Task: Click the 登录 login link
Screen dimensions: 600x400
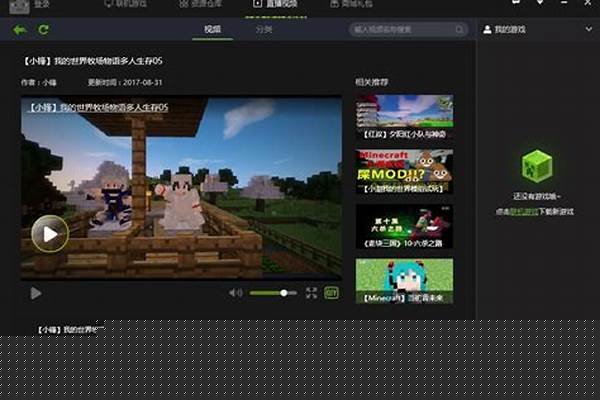Action: [42, 4]
